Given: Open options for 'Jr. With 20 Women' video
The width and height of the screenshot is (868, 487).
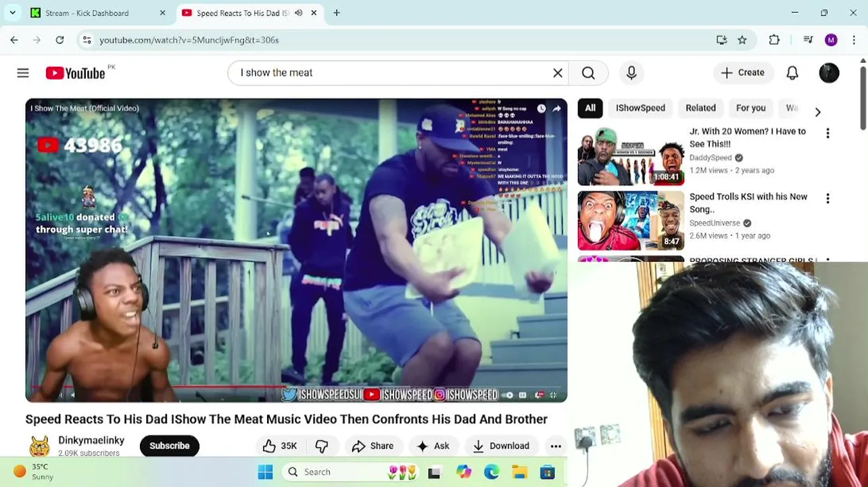Looking at the screenshot, I should pyautogui.click(x=827, y=133).
